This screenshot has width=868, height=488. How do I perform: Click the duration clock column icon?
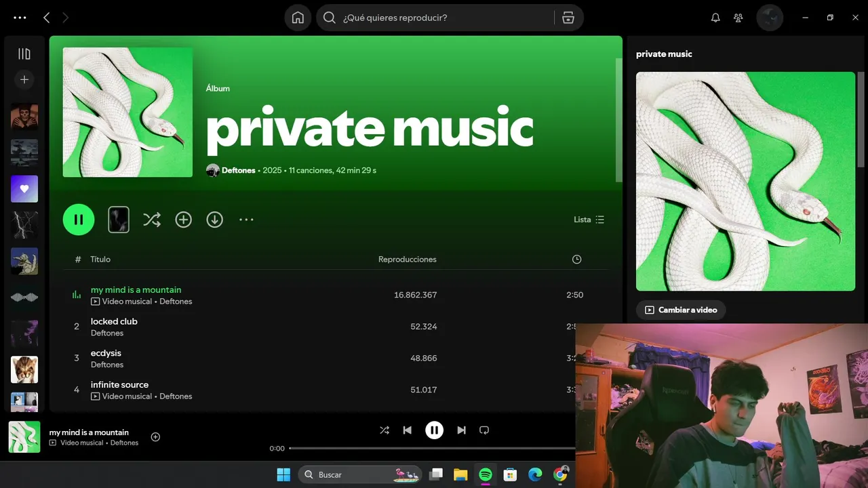[576, 259]
